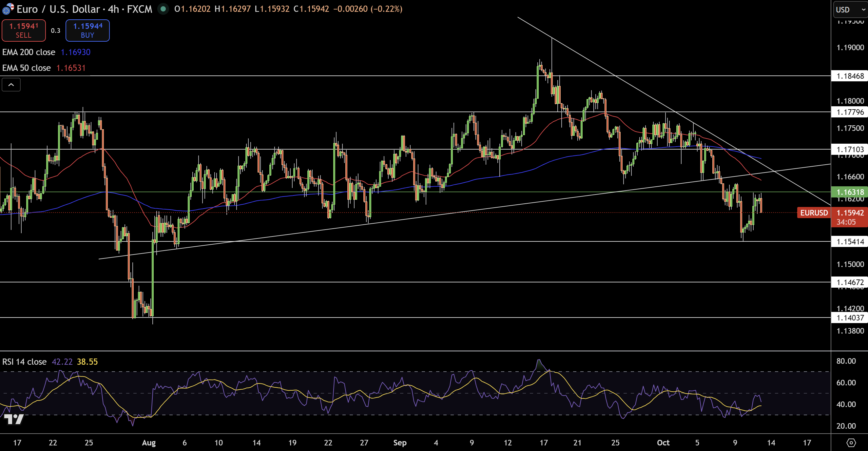868x451 pixels.
Task: Open chart settings gear icon
Action: [851, 442]
